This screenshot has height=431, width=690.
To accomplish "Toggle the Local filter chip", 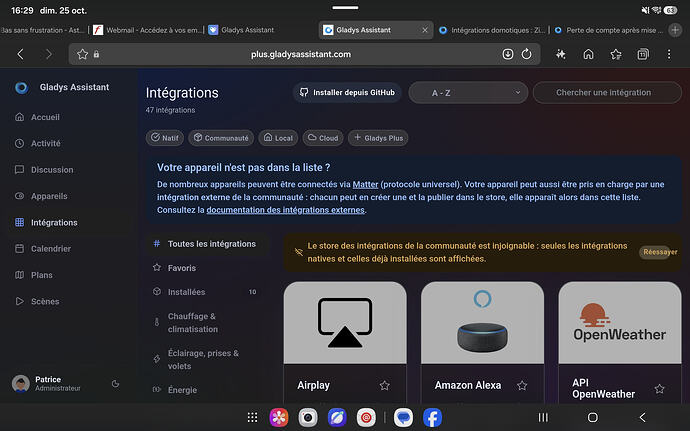I will (x=278, y=138).
